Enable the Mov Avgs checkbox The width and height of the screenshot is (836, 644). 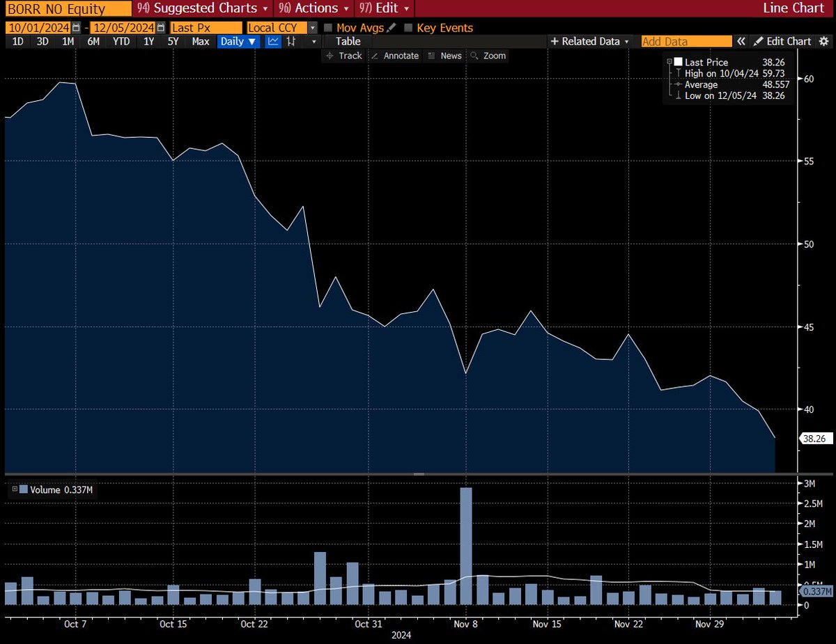328,28
